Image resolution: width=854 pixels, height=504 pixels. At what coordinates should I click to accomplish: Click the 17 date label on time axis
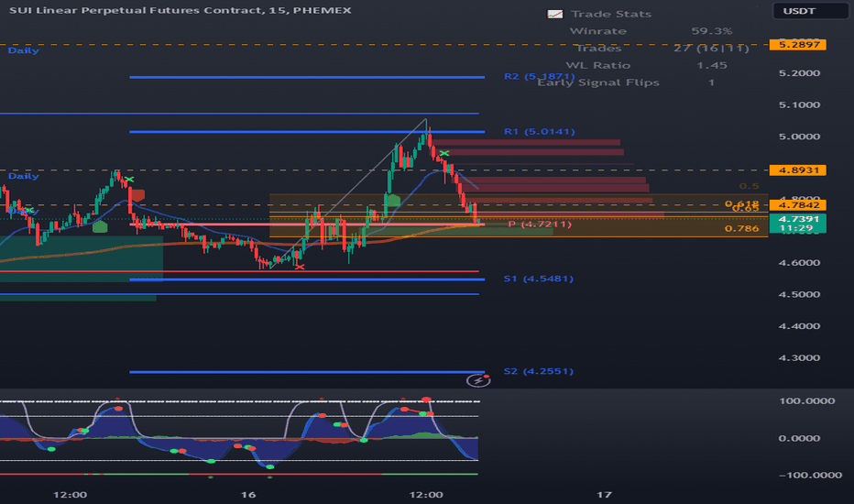604,495
